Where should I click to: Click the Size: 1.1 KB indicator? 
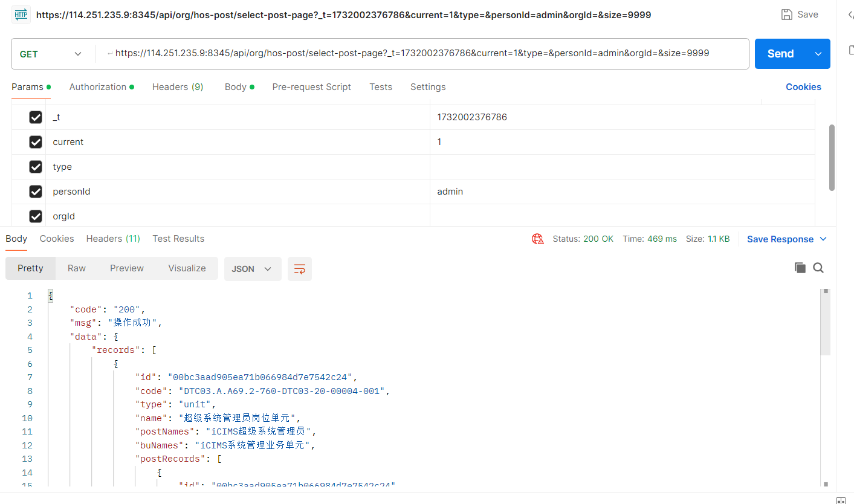(x=708, y=239)
